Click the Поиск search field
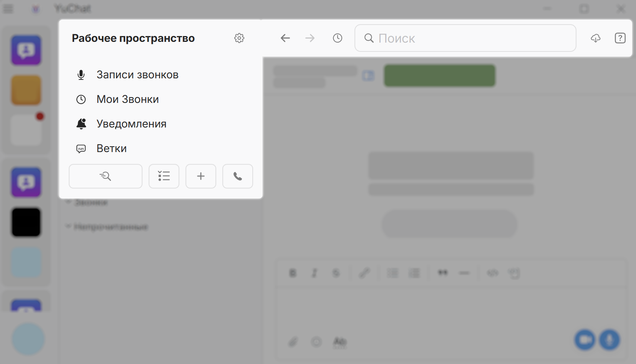Image resolution: width=636 pixels, height=364 pixels. pos(465,38)
